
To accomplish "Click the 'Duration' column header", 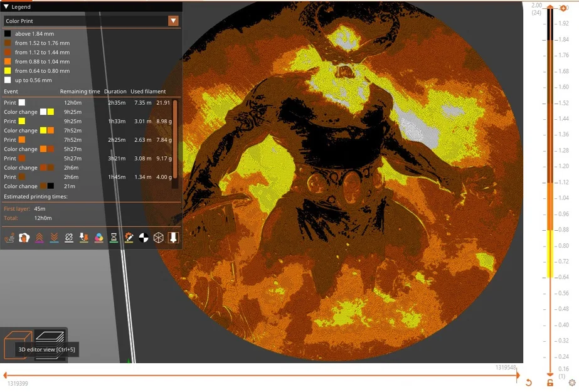I will [x=115, y=92].
